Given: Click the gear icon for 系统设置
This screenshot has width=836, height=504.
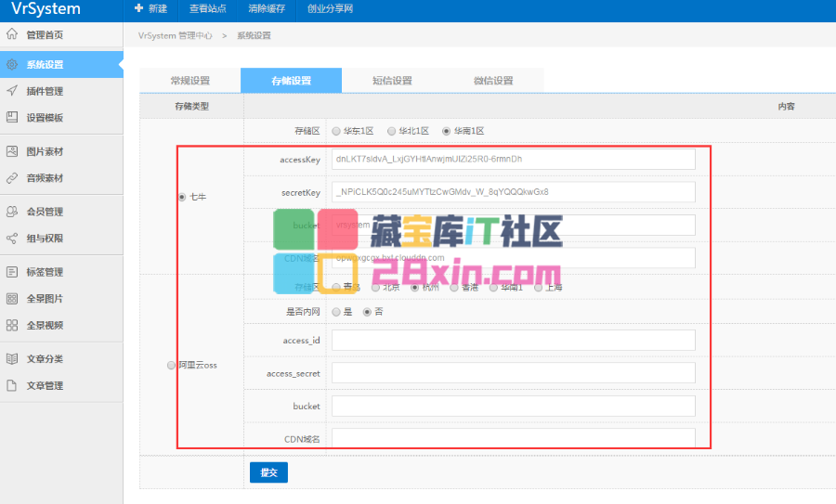Looking at the screenshot, I should tap(12, 65).
